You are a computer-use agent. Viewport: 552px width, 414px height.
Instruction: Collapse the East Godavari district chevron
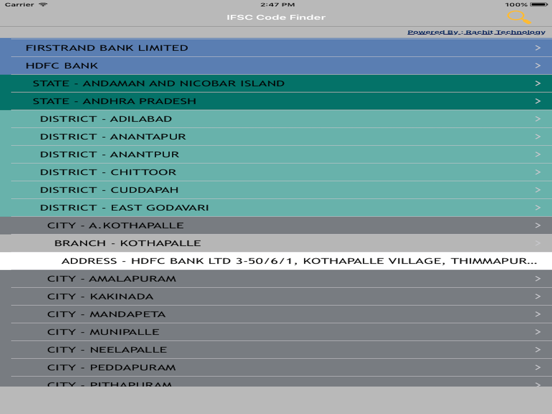(x=538, y=208)
